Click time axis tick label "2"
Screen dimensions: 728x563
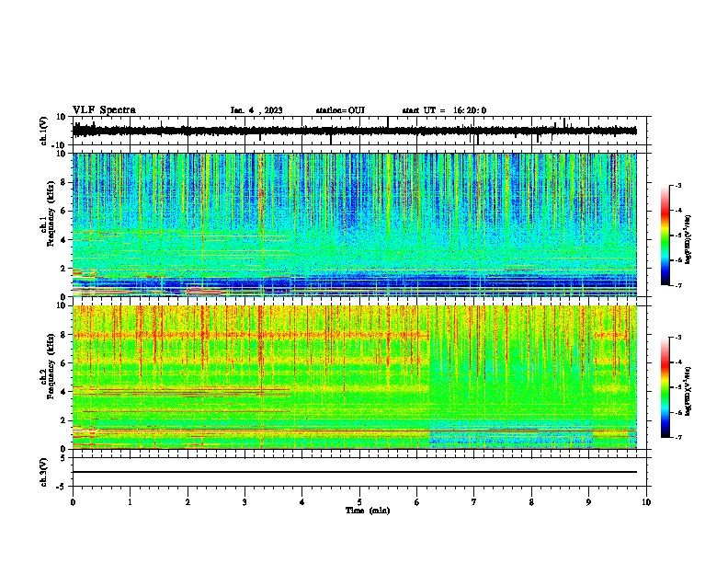coord(188,502)
